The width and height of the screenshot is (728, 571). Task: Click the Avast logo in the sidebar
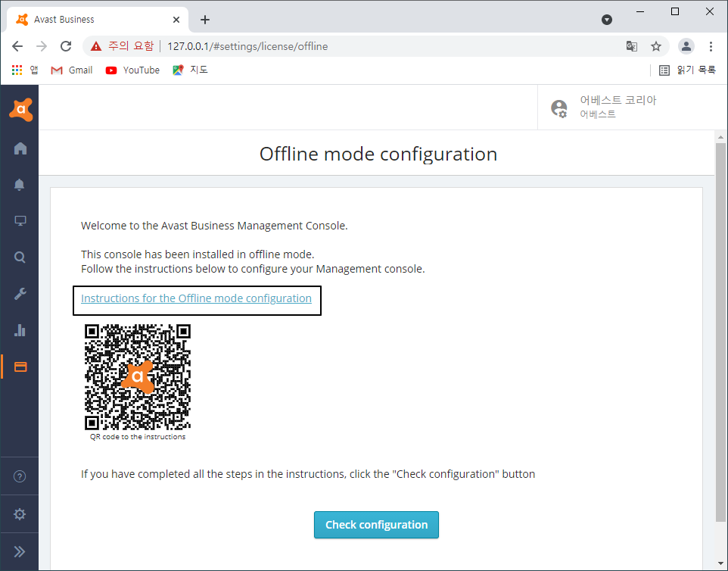pos(20,110)
